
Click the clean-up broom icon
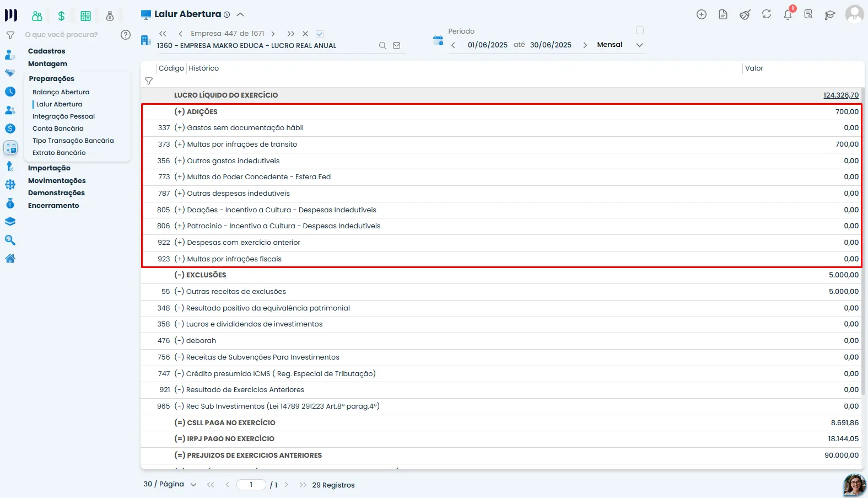tap(745, 15)
